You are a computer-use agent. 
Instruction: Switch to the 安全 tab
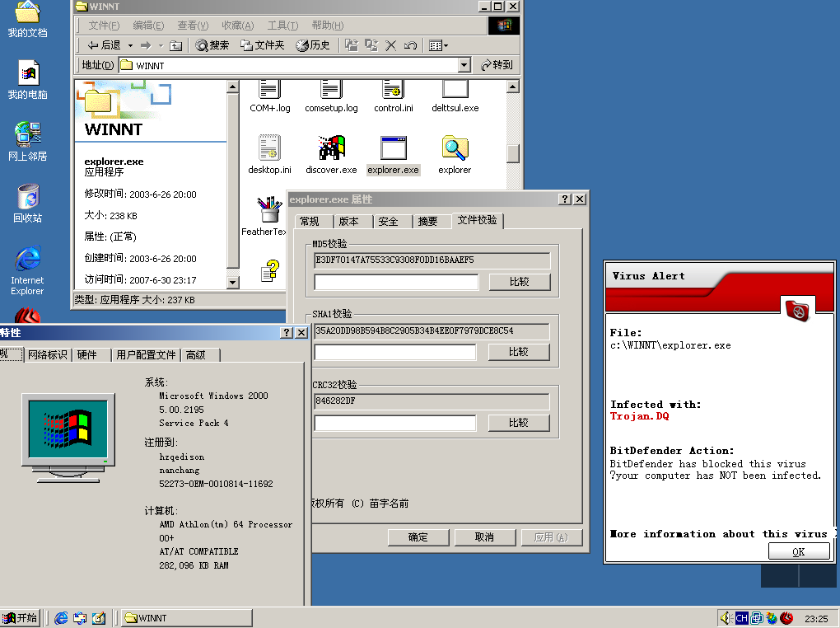389,221
